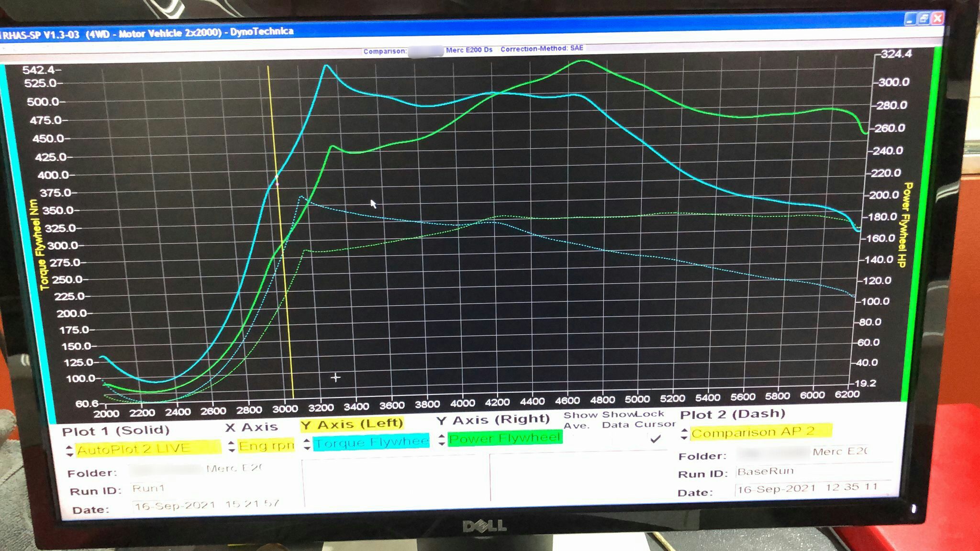Select the cyan Torque Flywheel field
Viewport: 980px width, 551px height.
(371, 442)
